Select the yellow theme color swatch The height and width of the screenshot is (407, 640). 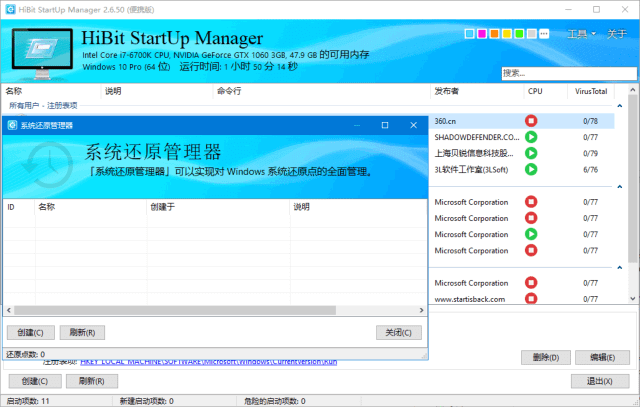coord(507,34)
